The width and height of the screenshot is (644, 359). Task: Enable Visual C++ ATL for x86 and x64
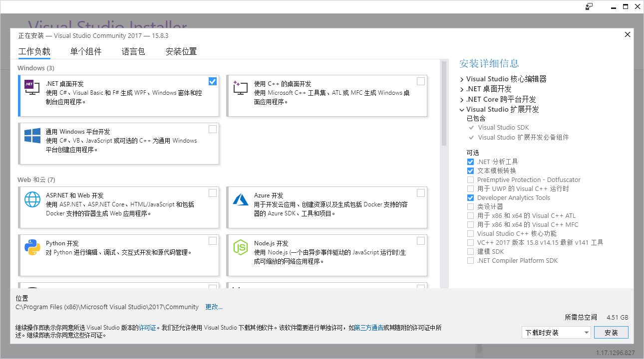tap(470, 216)
